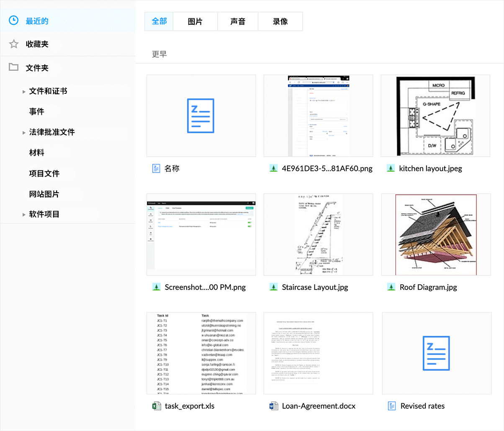Click the clock icon beside 最近的
This screenshot has height=431, width=504.
pyautogui.click(x=14, y=21)
